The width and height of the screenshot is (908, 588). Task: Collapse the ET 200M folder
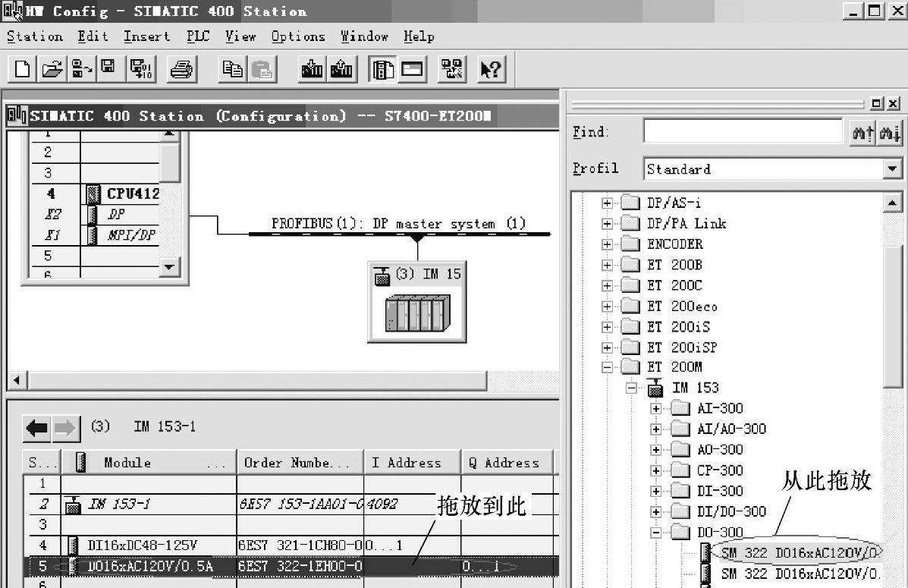pyautogui.click(x=607, y=367)
